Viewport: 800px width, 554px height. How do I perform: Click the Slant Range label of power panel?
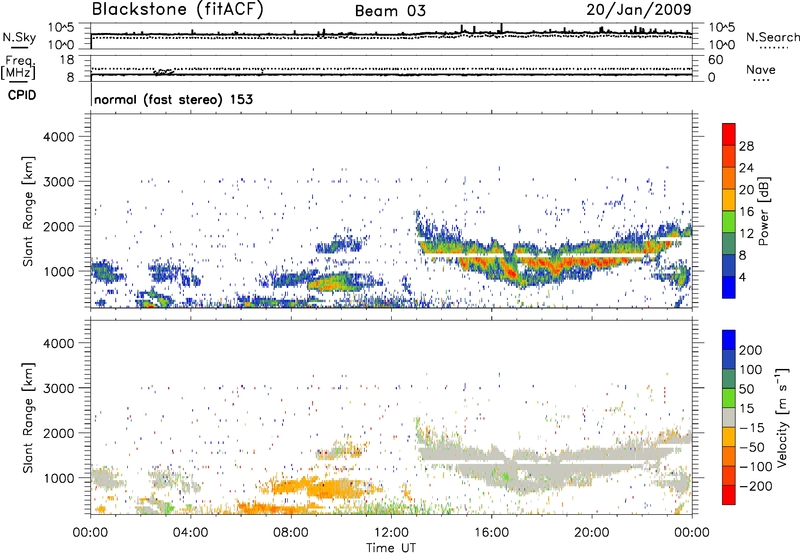click(28, 211)
